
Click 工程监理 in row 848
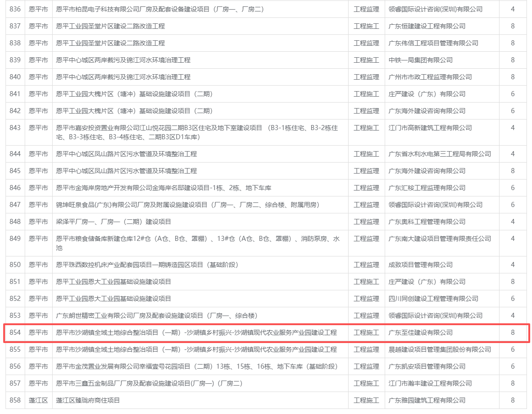(x=366, y=222)
